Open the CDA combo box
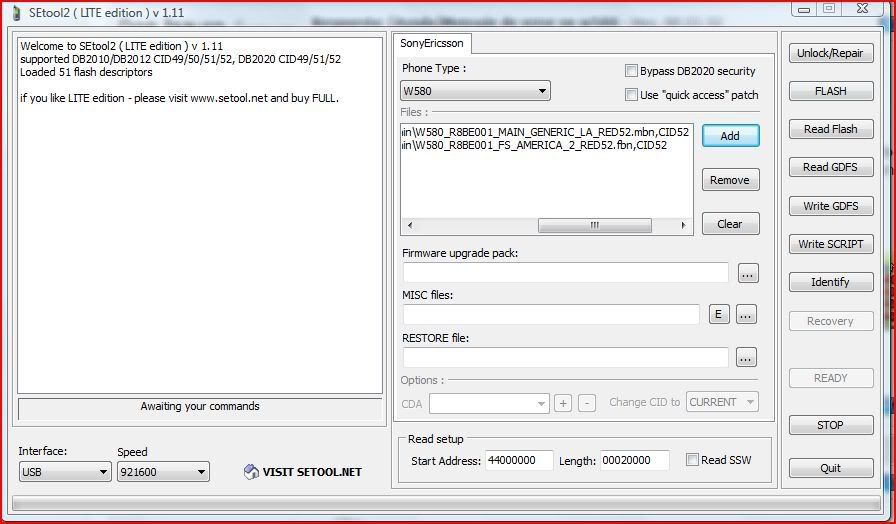This screenshot has height=524, width=896. point(489,403)
